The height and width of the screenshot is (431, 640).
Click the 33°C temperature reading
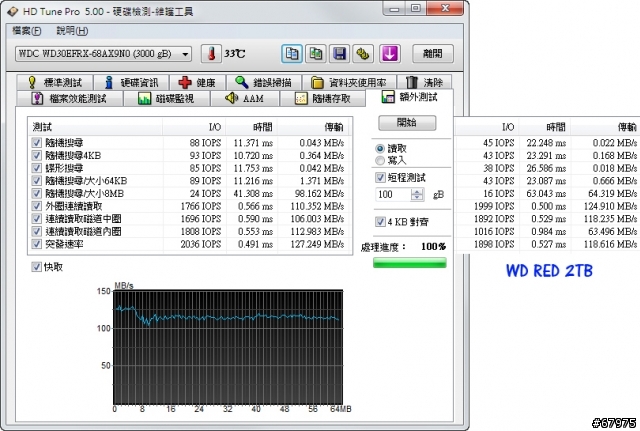pyautogui.click(x=235, y=54)
